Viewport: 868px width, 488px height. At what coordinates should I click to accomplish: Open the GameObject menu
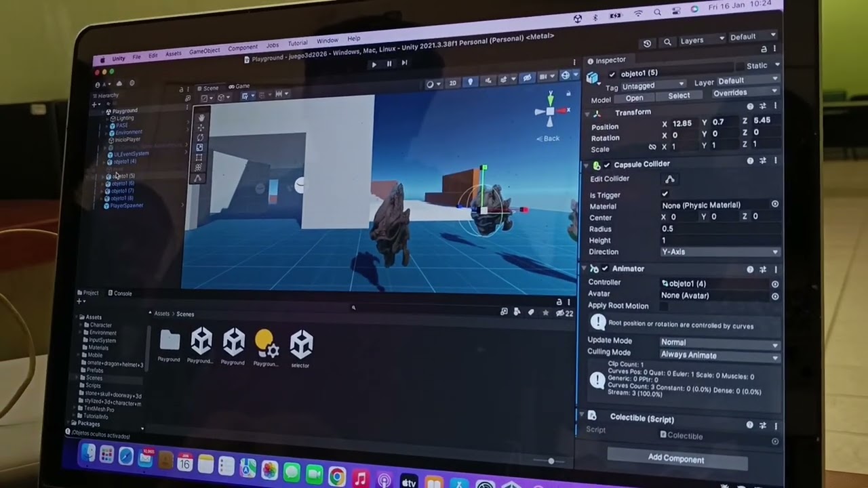point(204,52)
